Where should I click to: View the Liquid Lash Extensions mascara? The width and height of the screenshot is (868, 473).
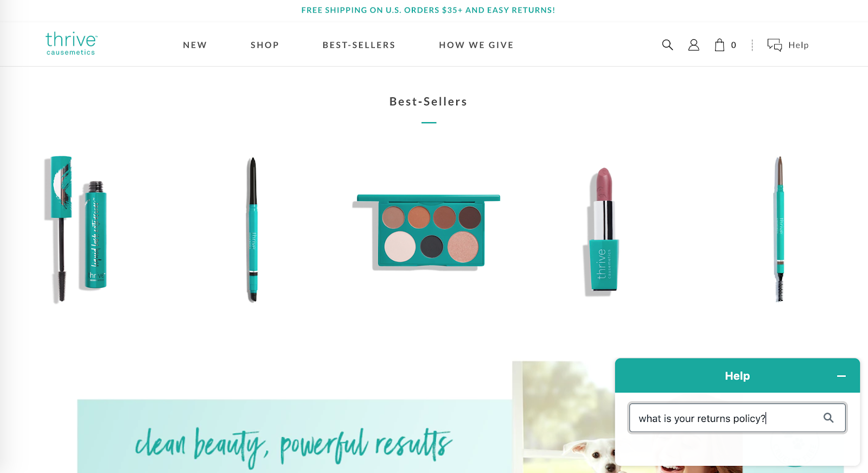76,229
